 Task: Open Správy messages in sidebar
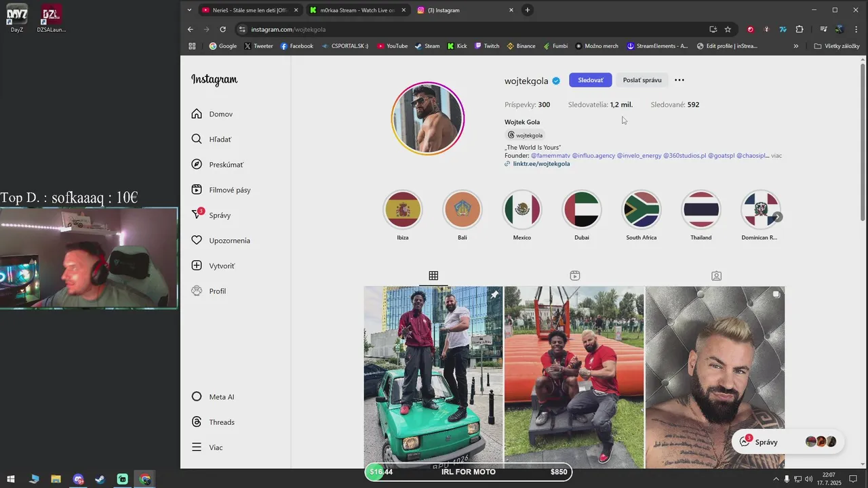pos(212,215)
